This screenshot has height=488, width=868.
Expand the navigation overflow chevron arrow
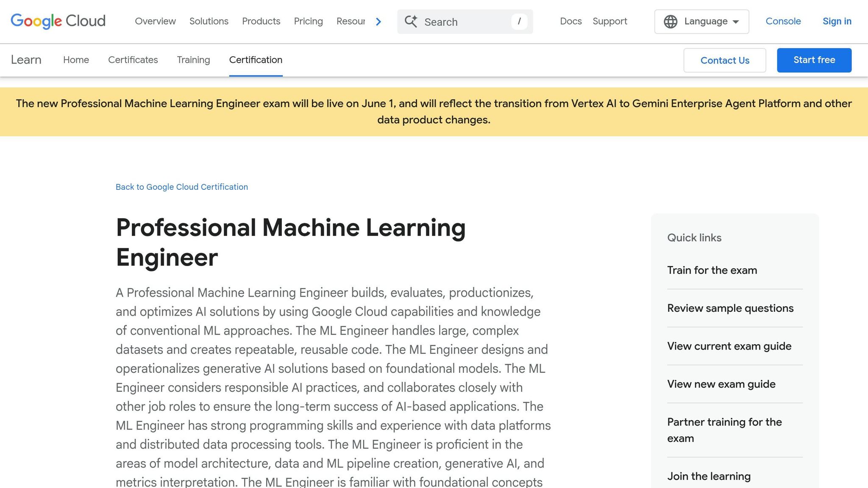point(378,22)
